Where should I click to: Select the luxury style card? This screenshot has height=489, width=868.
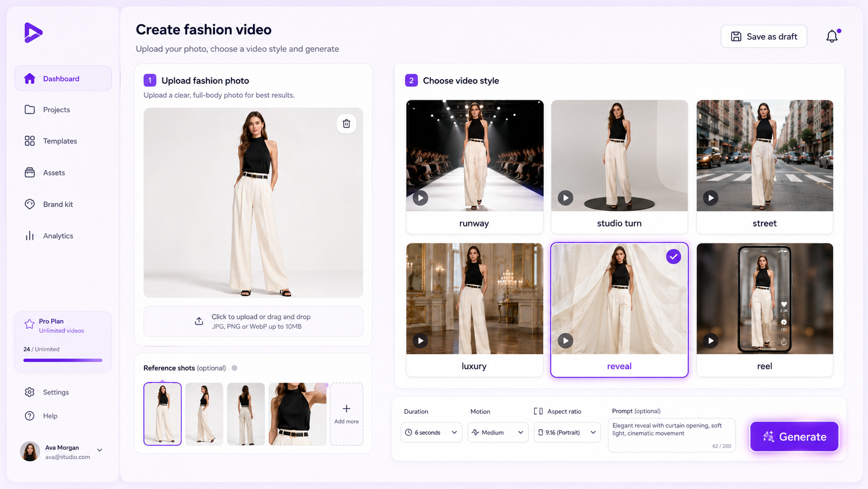[x=474, y=310]
